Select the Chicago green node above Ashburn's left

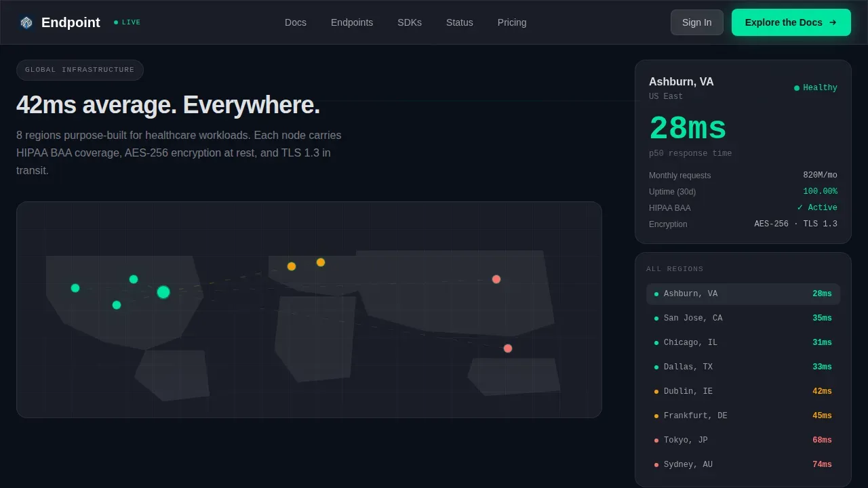point(134,279)
